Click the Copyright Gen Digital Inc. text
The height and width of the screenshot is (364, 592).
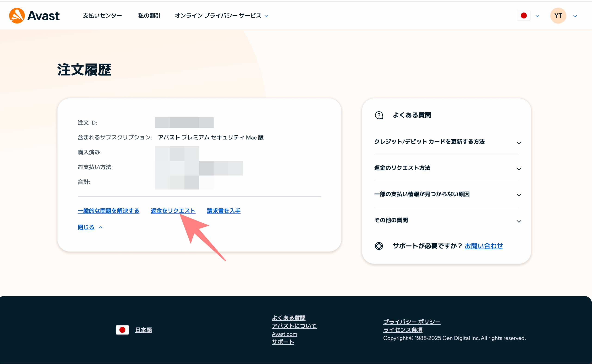454,338
